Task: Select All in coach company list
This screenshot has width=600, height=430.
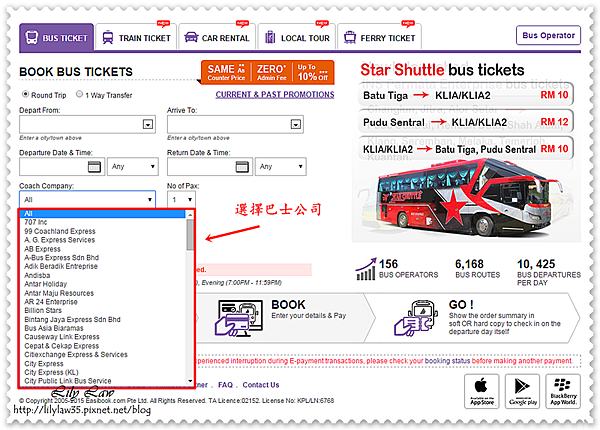Action: pos(103,213)
